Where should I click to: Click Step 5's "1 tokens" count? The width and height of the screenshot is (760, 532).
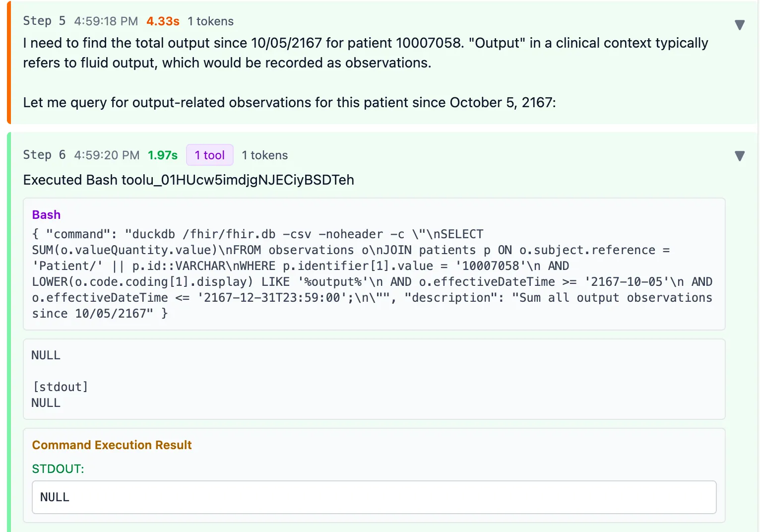click(x=210, y=21)
